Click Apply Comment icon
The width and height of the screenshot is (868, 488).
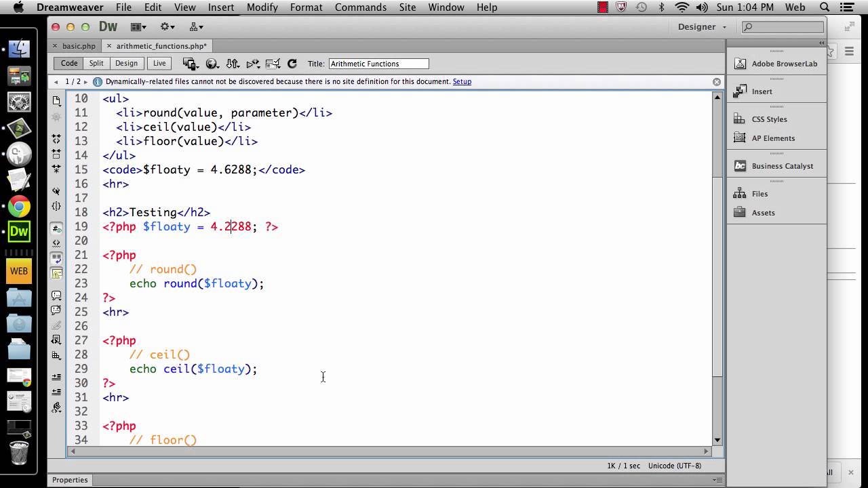coord(56,296)
